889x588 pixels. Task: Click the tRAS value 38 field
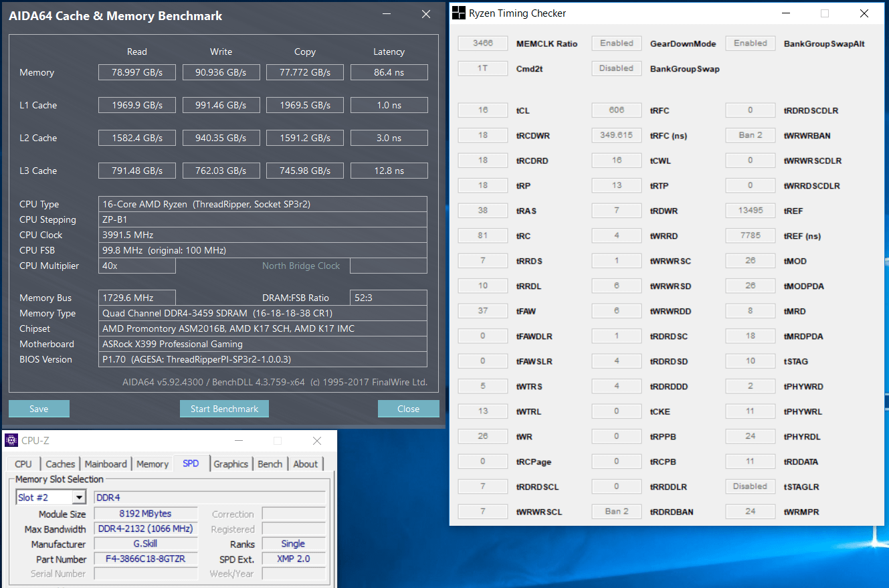coord(483,211)
